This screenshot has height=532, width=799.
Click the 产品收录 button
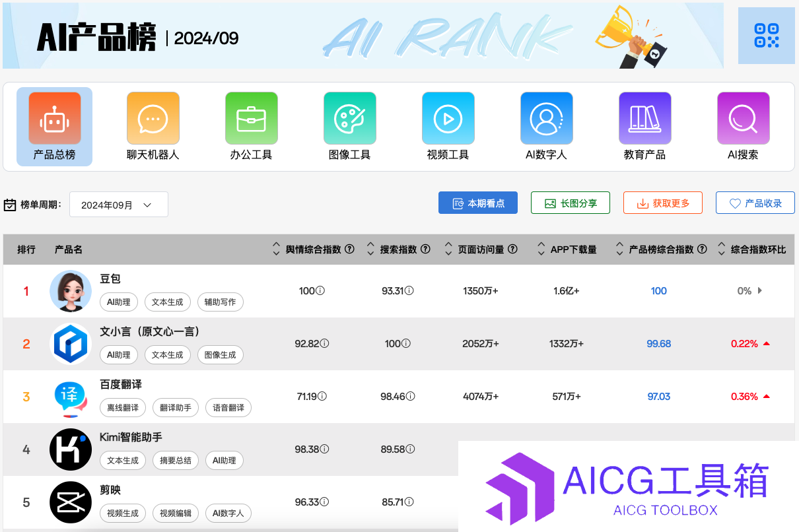(755, 203)
